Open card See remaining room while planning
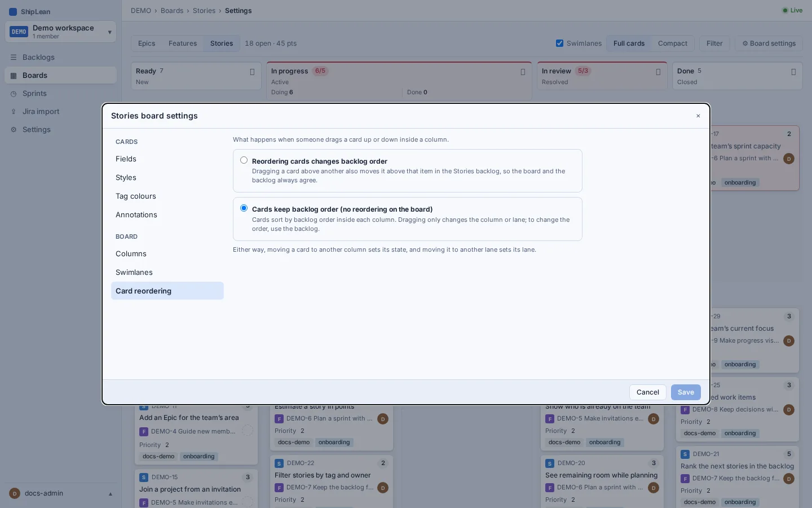Screen dimensions: 812x508 (601, 476)
